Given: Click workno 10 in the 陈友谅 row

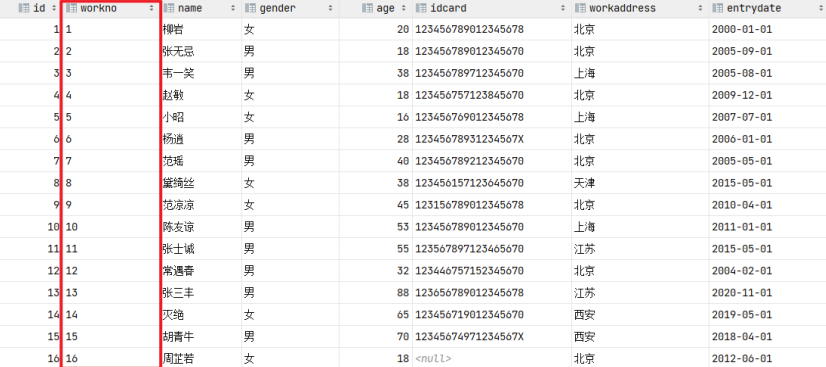Looking at the screenshot, I should [x=72, y=227].
